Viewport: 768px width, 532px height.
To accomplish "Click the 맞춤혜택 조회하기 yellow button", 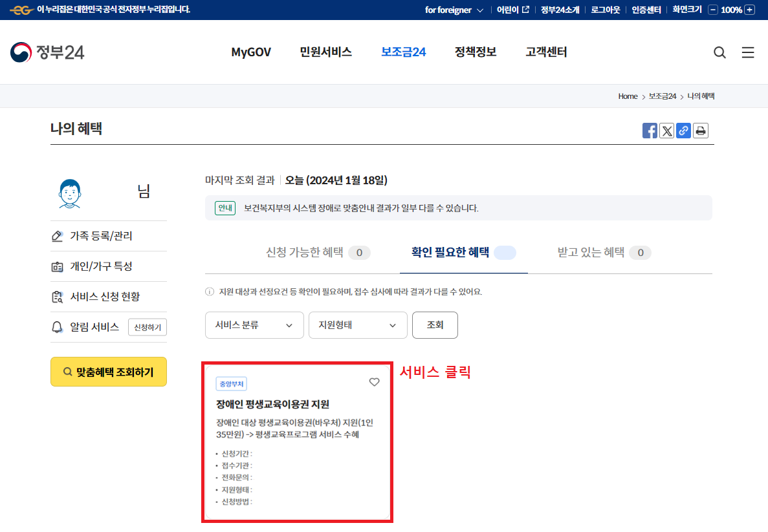I will pyautogui.click(x=109, y=372).
